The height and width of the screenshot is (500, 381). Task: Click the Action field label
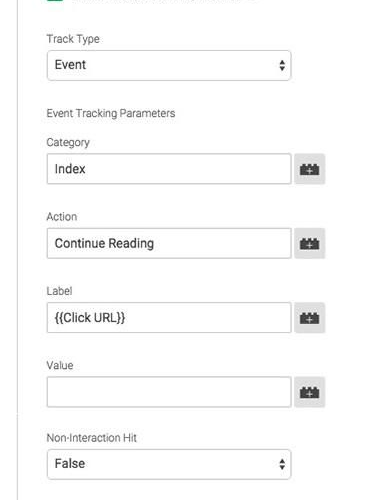click(62, 217)
